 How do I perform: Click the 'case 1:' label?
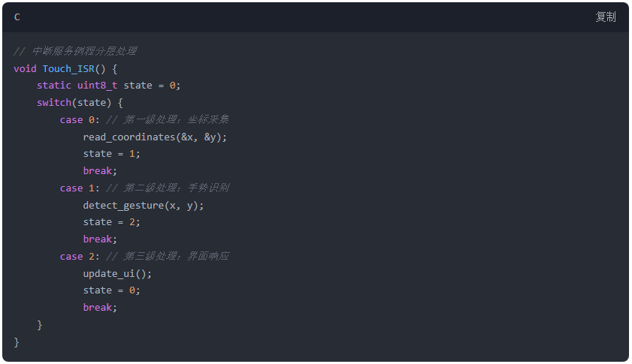80,188
